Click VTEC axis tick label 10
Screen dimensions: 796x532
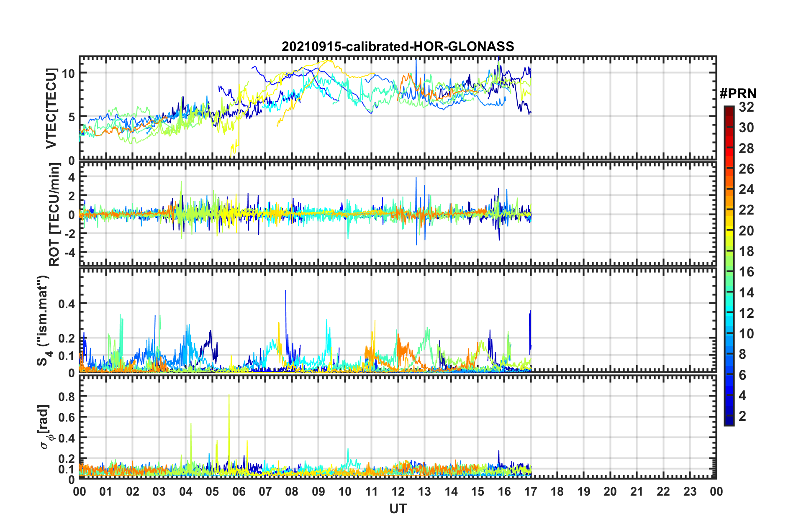[x=68, y=74]
